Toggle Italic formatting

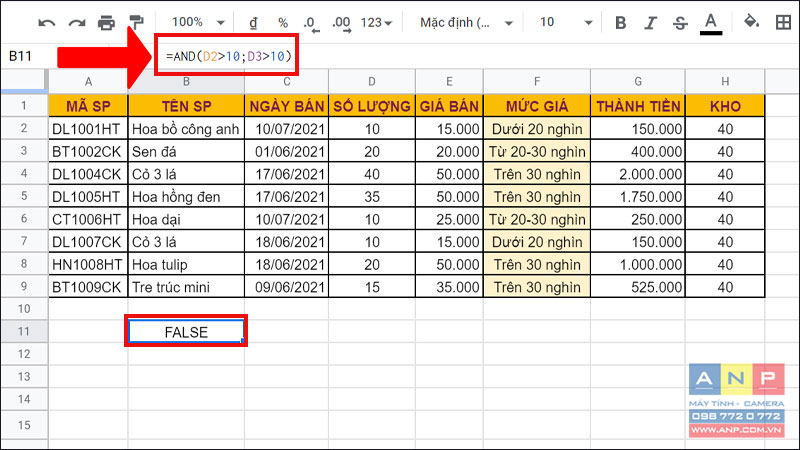650,22
